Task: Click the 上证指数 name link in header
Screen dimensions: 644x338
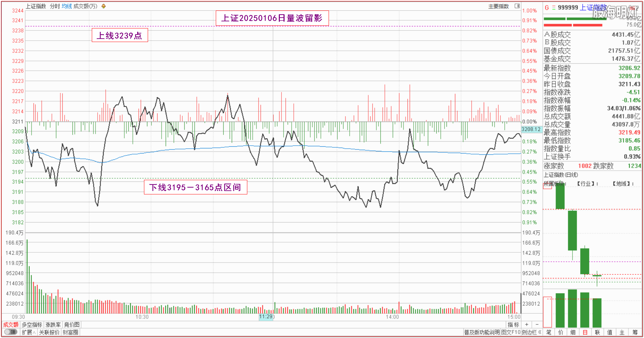Action: tap(593, 7)
